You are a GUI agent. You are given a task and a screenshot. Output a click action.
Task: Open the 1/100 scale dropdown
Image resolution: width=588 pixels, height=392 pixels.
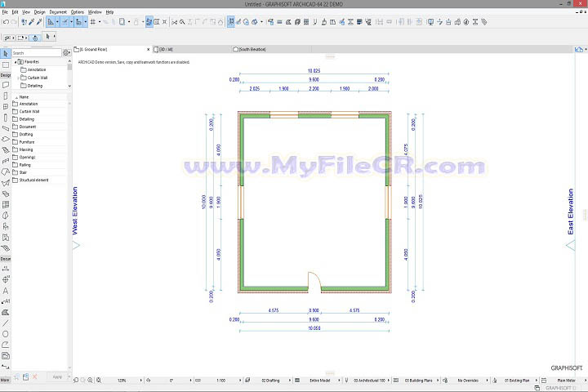[x=240, y=381]
